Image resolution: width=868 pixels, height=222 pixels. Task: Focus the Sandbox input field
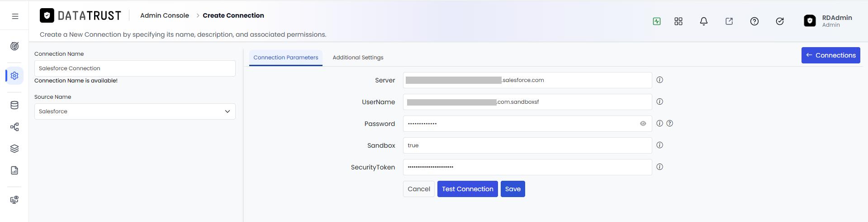click(527, 145)
